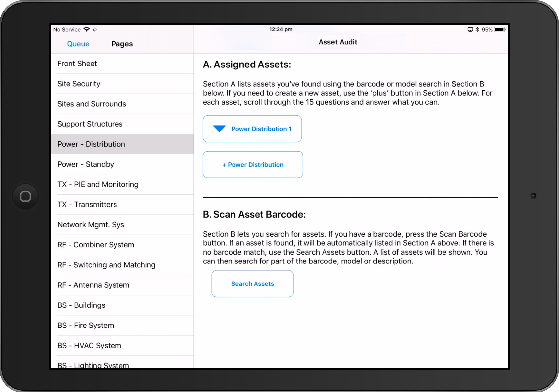Open Network Mgmt. Sys page
Screen dimensions: 559x392
[x=122, y=225]
